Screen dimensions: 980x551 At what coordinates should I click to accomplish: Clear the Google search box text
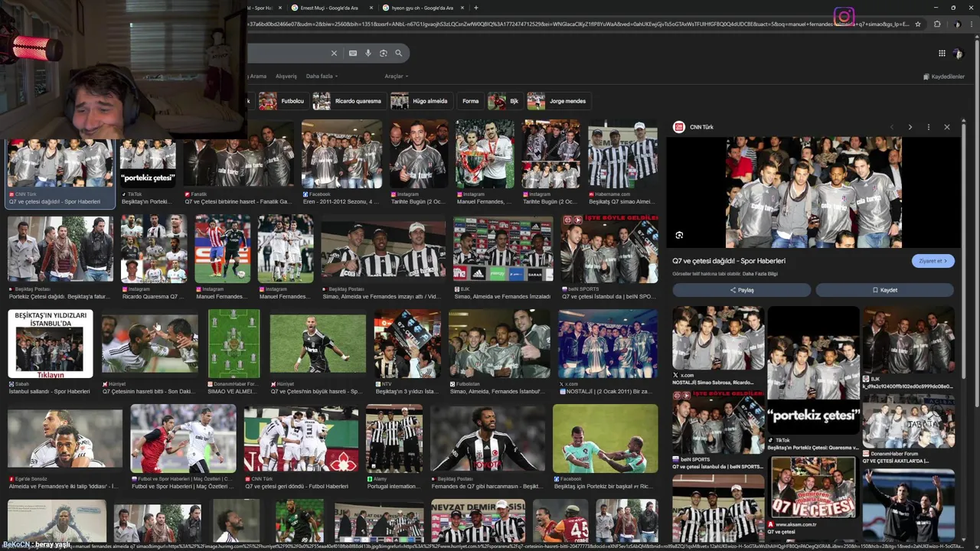334,54
